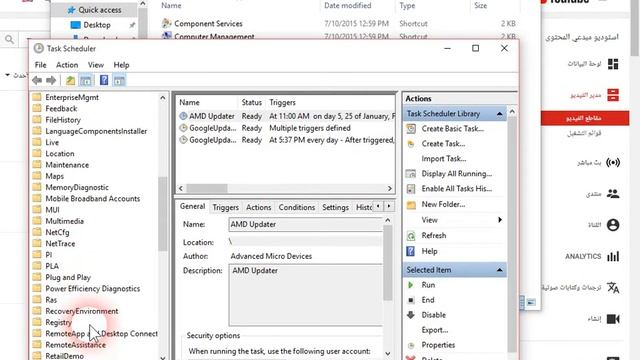Click the AMD Updater task clock icon
The height and width of the screenshot is (360, 640).
tap(183, 116)
